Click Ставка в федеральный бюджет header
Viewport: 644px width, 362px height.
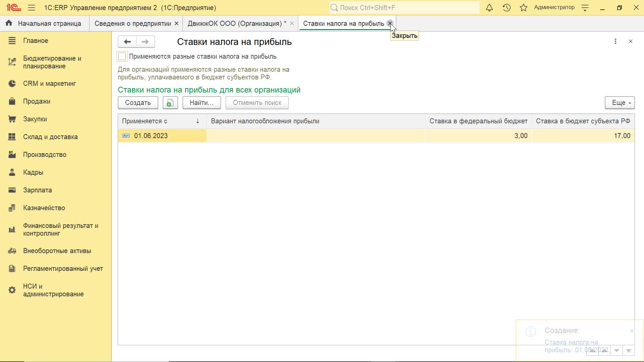[478, 121]
